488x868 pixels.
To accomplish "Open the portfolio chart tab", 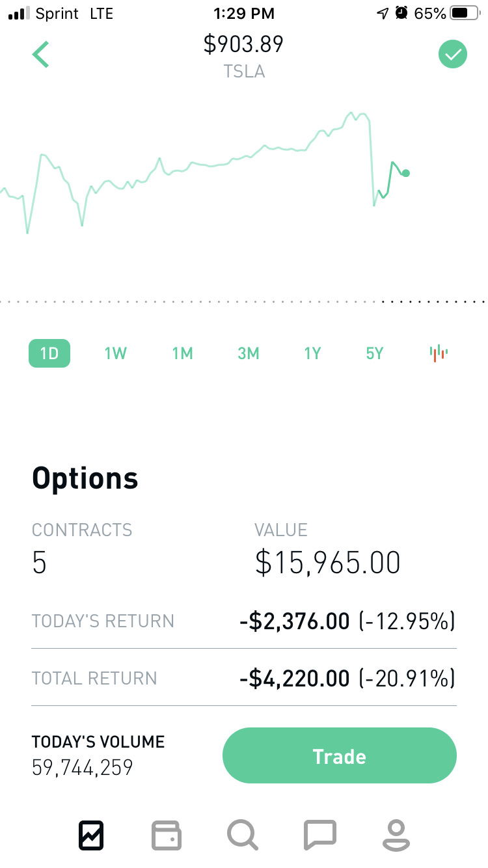I will pyautogui.click(x=91, y=834).
